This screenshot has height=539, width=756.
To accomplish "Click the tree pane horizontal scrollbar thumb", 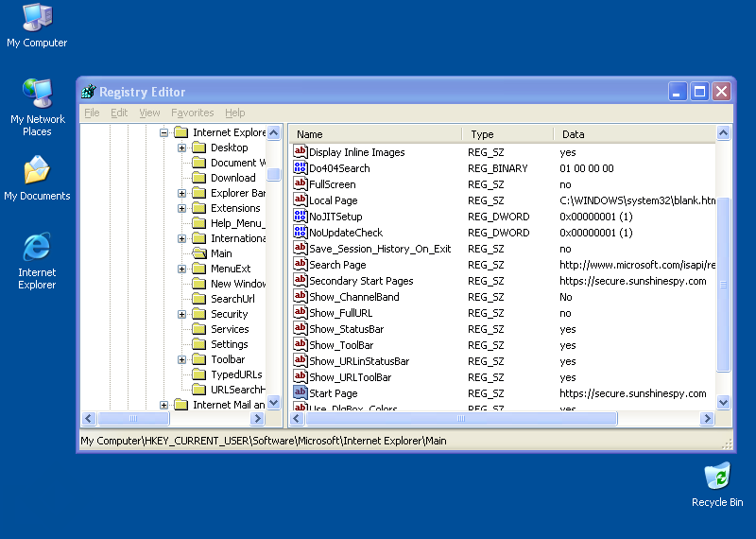I will pos(133,418).
